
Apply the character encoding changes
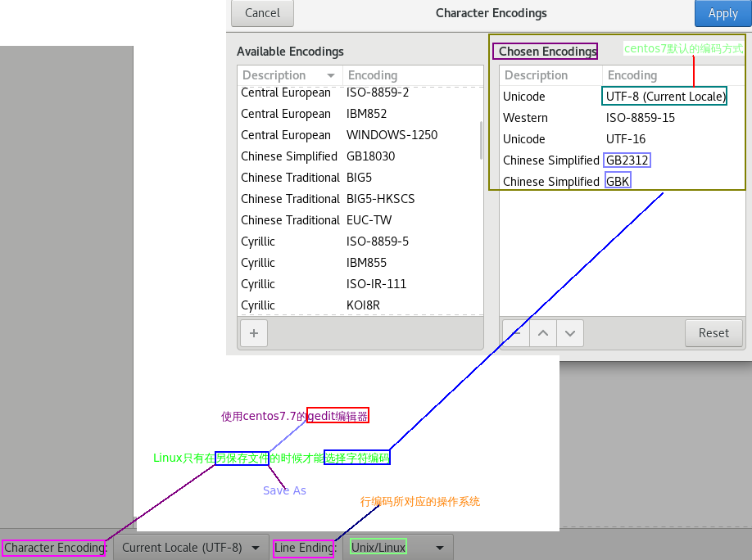pyautogui.click(x=723, y=13)
